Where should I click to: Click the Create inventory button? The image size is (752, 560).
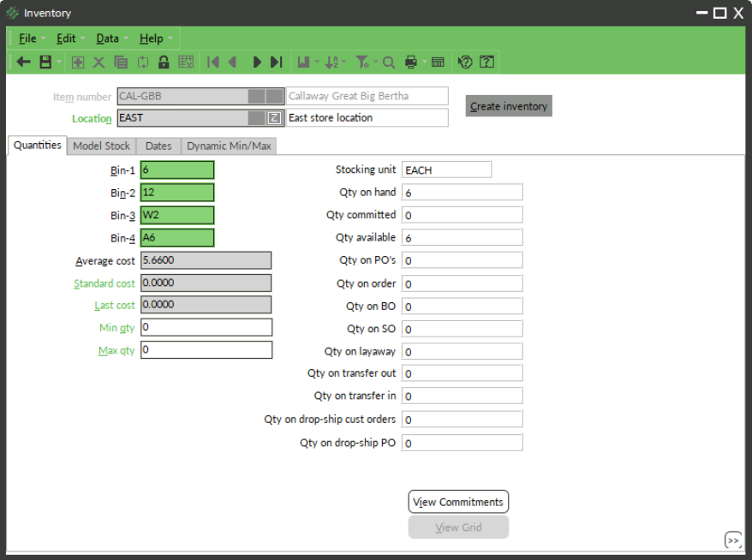tap(509, 106)
